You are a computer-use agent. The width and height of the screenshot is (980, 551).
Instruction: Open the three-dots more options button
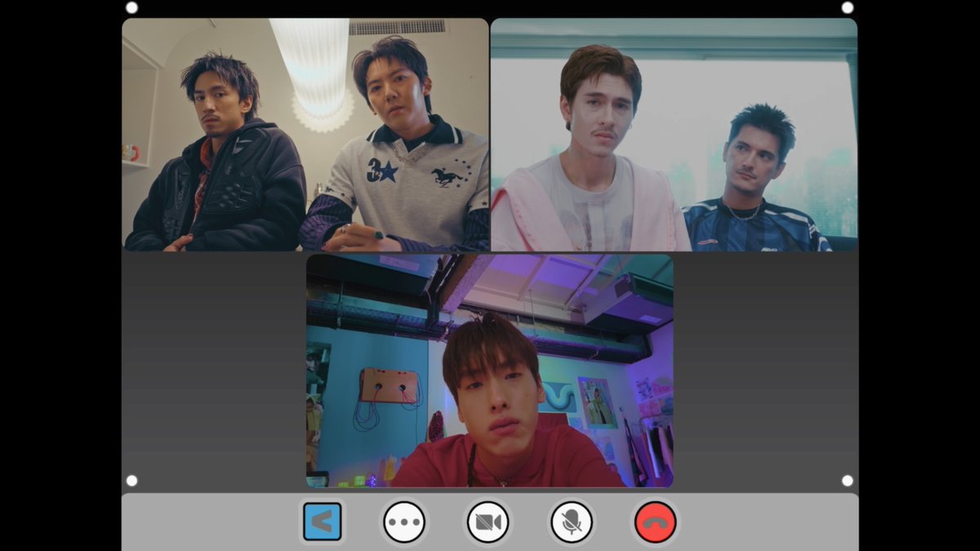coord(404,522)
